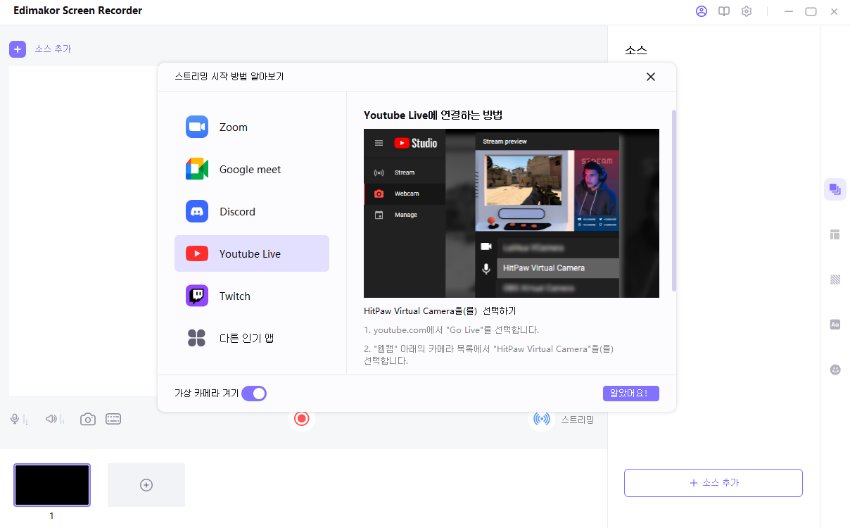Click the highlighted sources icon in right sidebar
Viewport: 850px width, 528px height.
pos(835,189)
